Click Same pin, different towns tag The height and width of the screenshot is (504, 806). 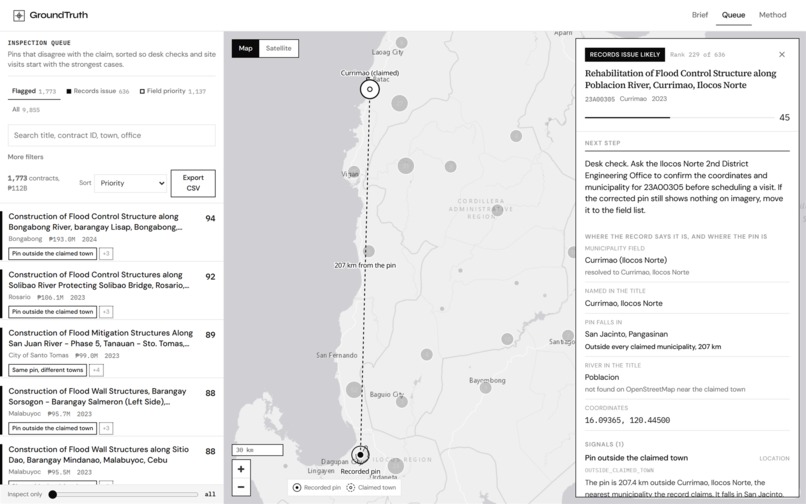click(x=47, y=370)
